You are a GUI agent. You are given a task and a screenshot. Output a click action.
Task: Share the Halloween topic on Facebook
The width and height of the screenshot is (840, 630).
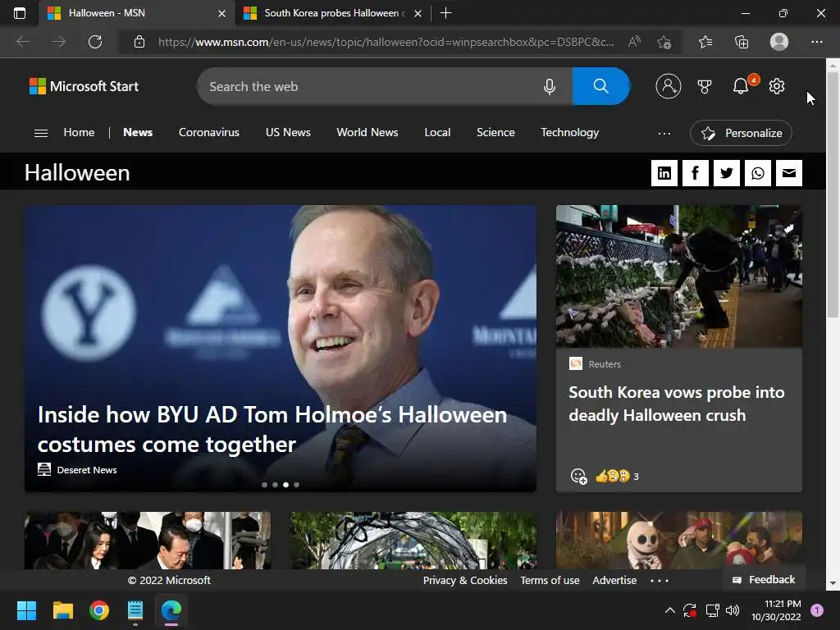696,173
